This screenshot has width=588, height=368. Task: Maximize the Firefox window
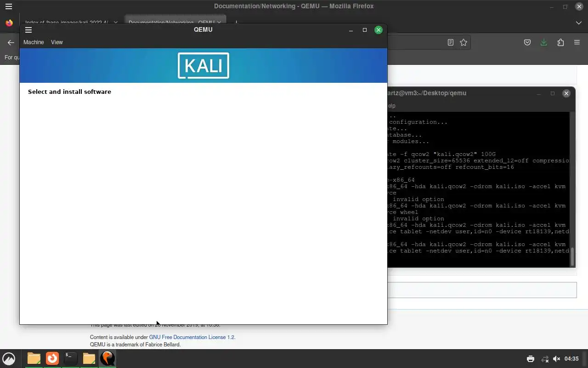click(x=565, y=6)
